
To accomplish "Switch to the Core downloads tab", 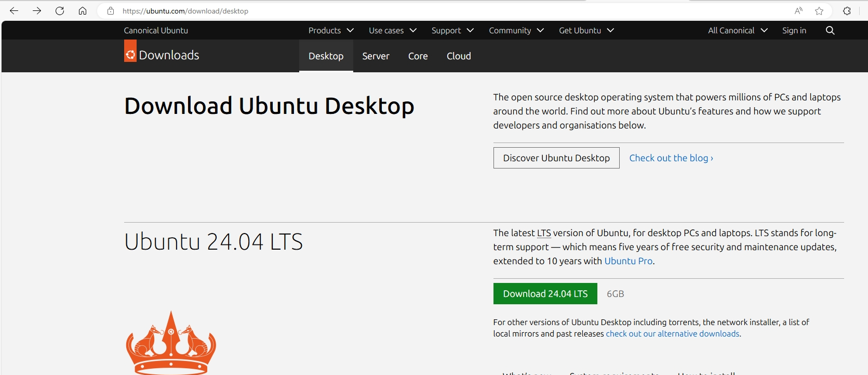I will point(418,56).
